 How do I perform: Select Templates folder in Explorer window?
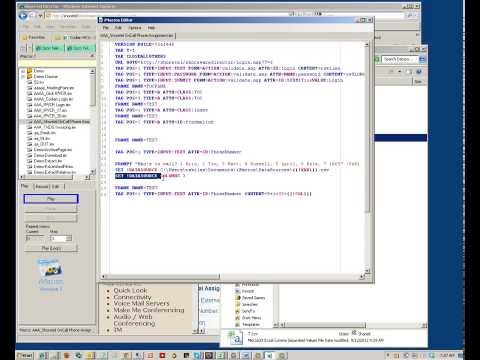(248, 324)
